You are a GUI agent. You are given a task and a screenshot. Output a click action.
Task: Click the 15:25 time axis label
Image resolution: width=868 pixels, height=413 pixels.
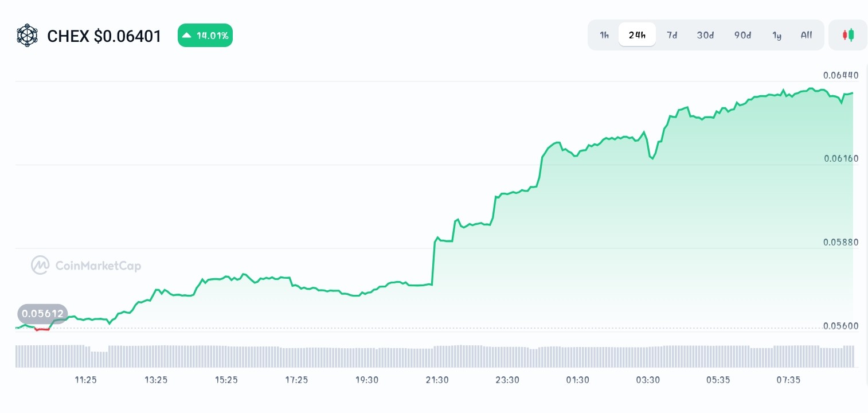point(226,380)
